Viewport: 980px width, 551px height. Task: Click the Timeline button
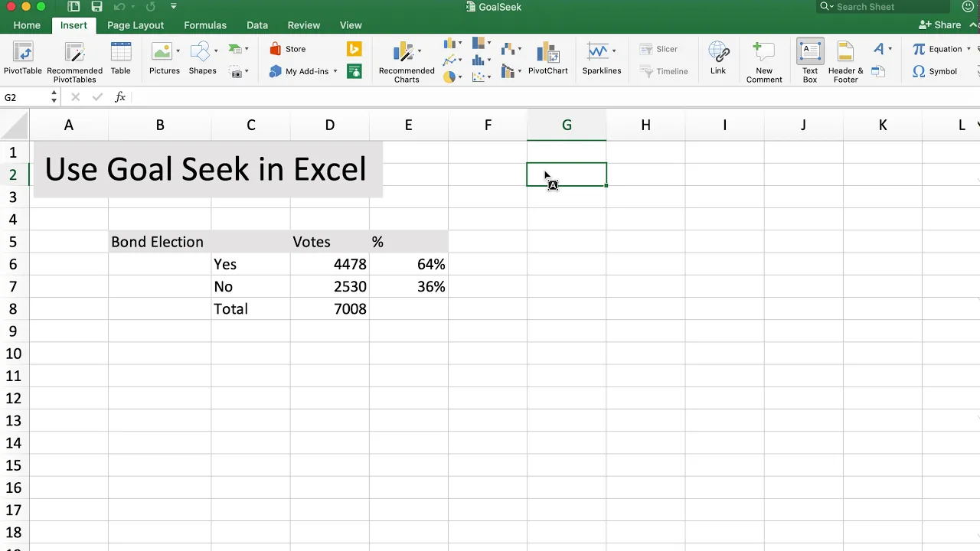point(663,71)
